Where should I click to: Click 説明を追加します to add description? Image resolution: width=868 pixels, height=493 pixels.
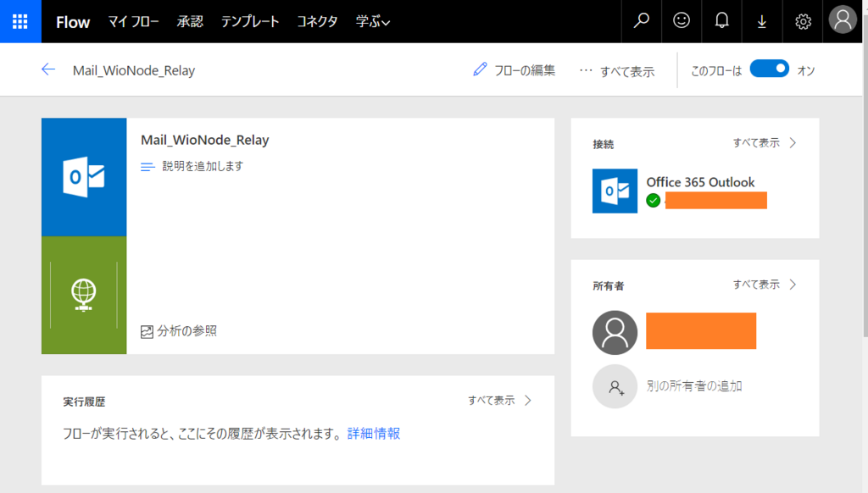click(203, 166)
